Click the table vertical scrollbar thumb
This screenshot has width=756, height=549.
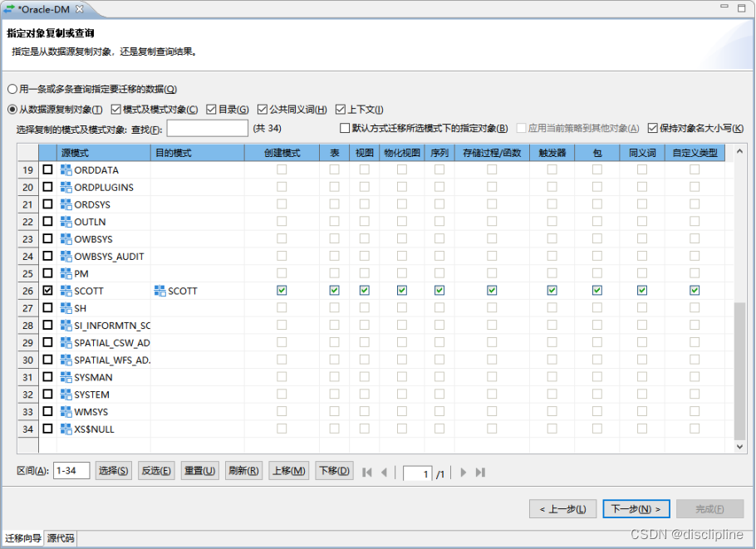739,371
